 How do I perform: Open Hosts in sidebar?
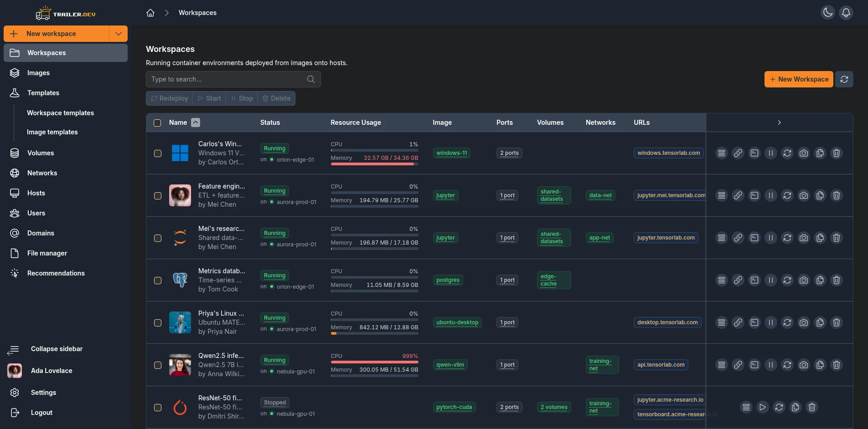pyautogui.click(x=66, y=193)
